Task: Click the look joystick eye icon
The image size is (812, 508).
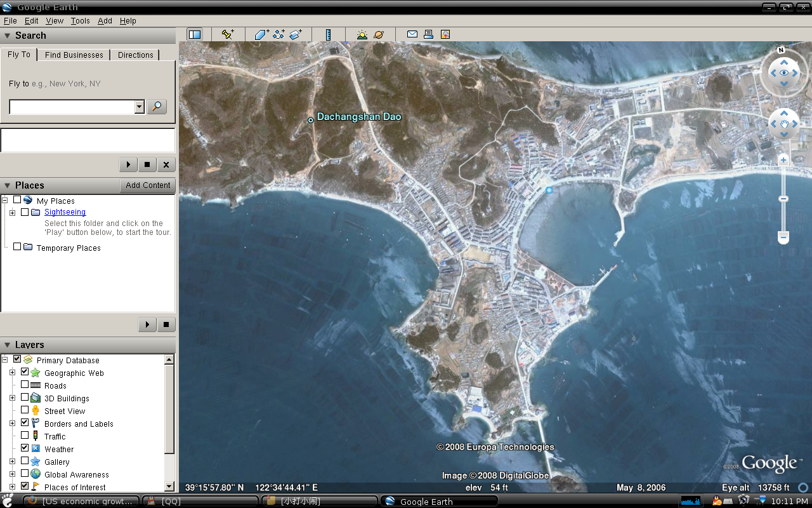Action: click(784, 73)
